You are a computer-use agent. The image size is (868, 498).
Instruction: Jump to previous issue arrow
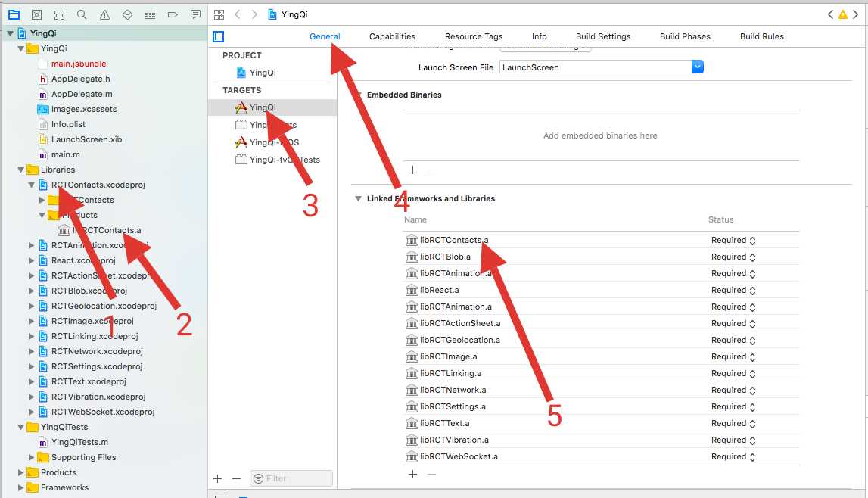(830, 14)
